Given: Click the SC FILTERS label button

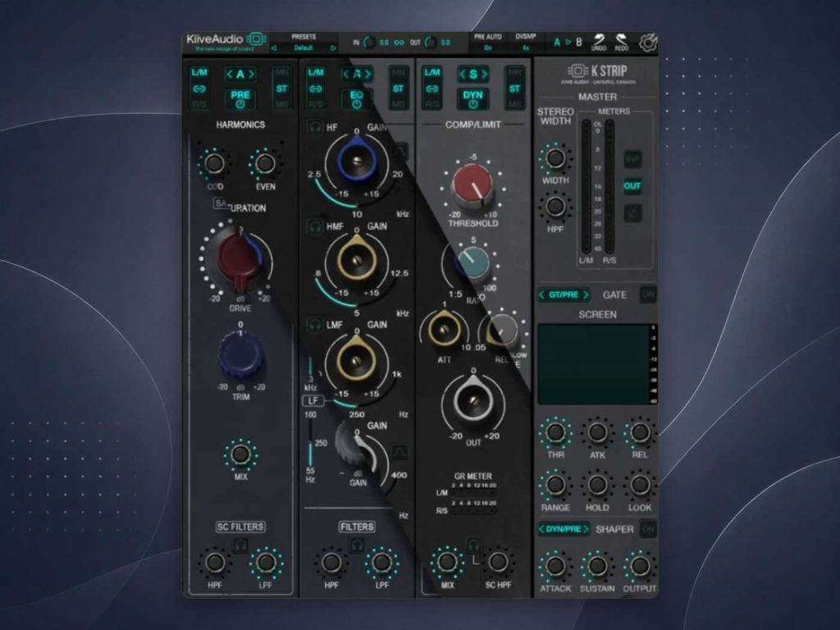Looking at the screenshot, I should click(240, 527).
